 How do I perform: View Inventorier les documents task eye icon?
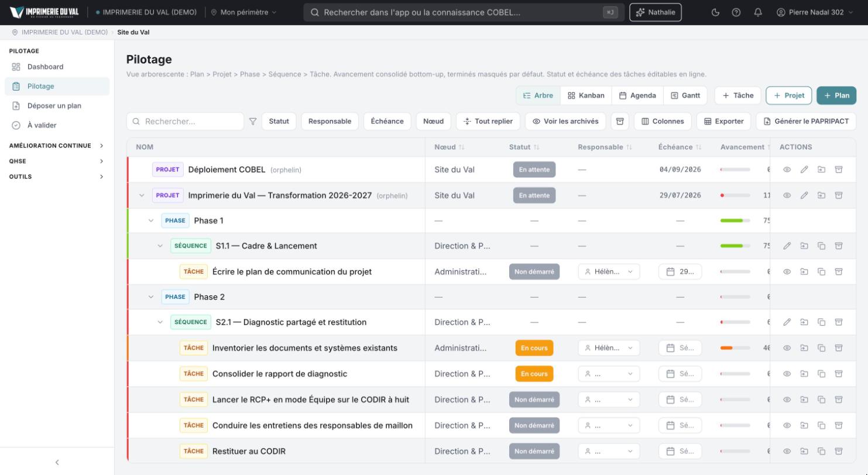[x=787, y=348]
